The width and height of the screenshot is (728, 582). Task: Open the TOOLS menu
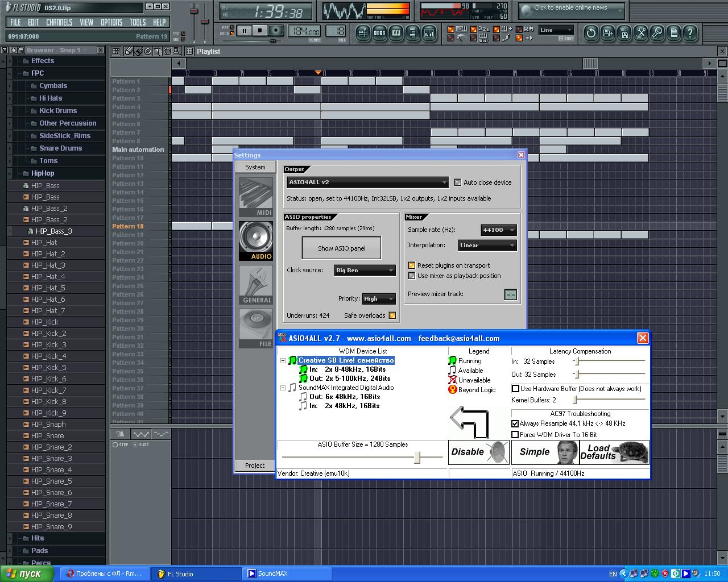[138, 22]
